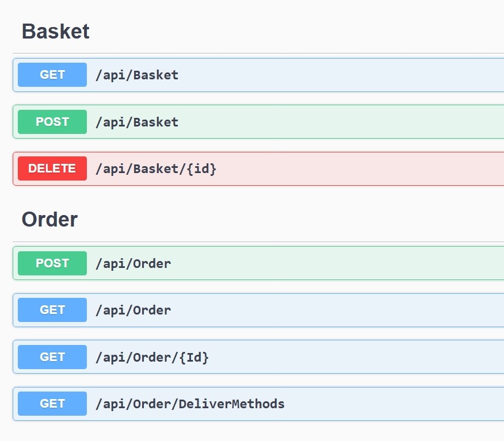Viewport: 504px width, 441px height.
Task: Click the GET badge for DeliverMethods endpoint
Action: 52,404
